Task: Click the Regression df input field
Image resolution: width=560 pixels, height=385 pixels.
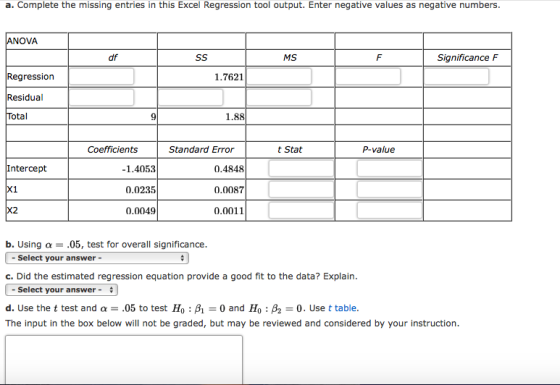Action: click(x=101, y=76)
